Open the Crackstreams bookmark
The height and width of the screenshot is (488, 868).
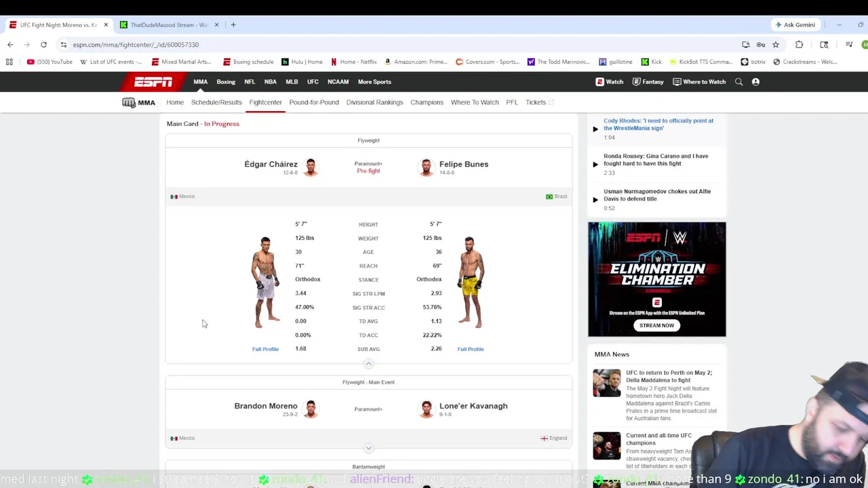point(805,62)
